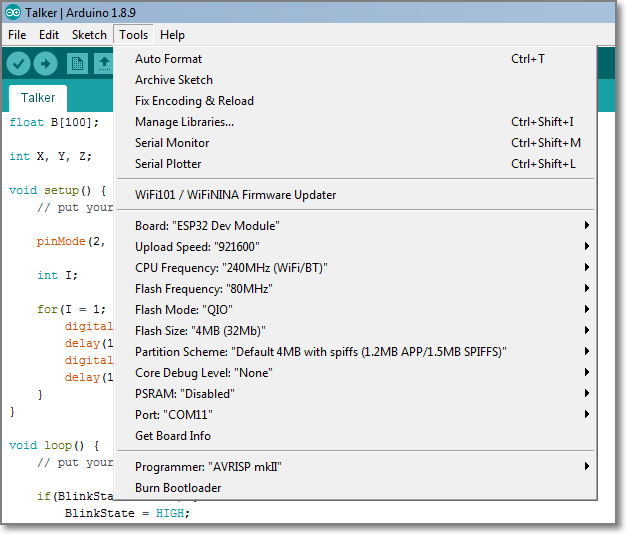Open the Edit menu
Screen dimensions: 626x534
49,35
